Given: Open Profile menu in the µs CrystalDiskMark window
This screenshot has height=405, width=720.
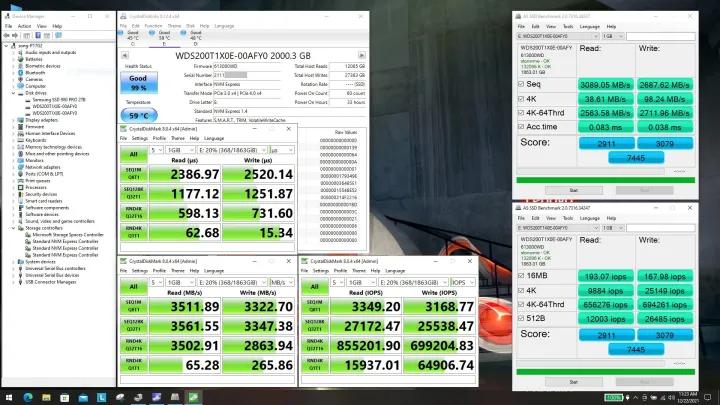Looking at the screenshot, I should (159, 138).
